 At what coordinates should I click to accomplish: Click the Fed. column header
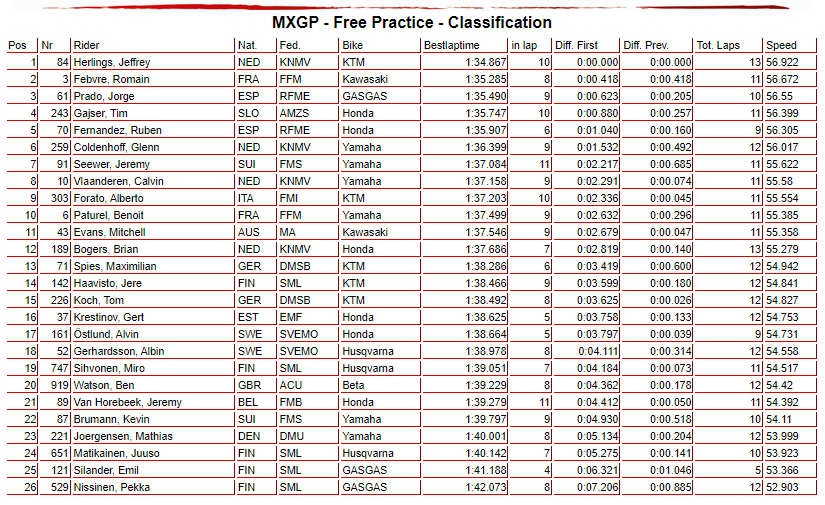[x=289, y=45]
